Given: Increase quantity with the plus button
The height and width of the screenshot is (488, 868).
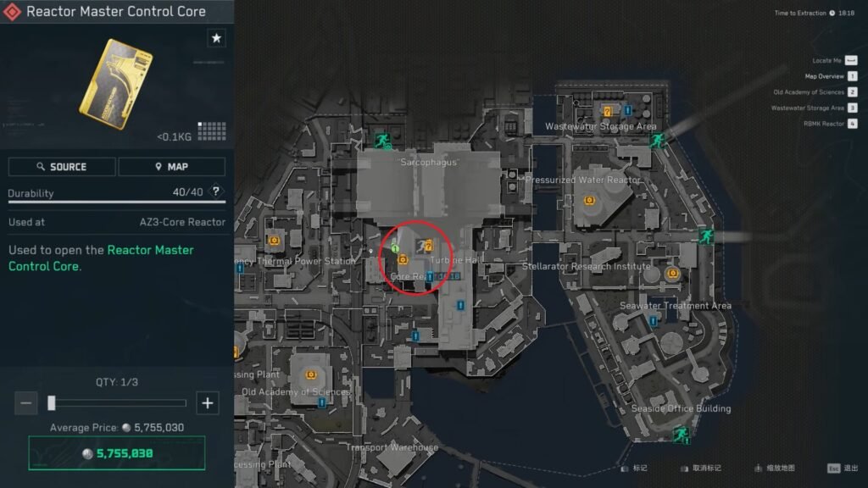Looking at the screenshot, I should pos(208,402).
